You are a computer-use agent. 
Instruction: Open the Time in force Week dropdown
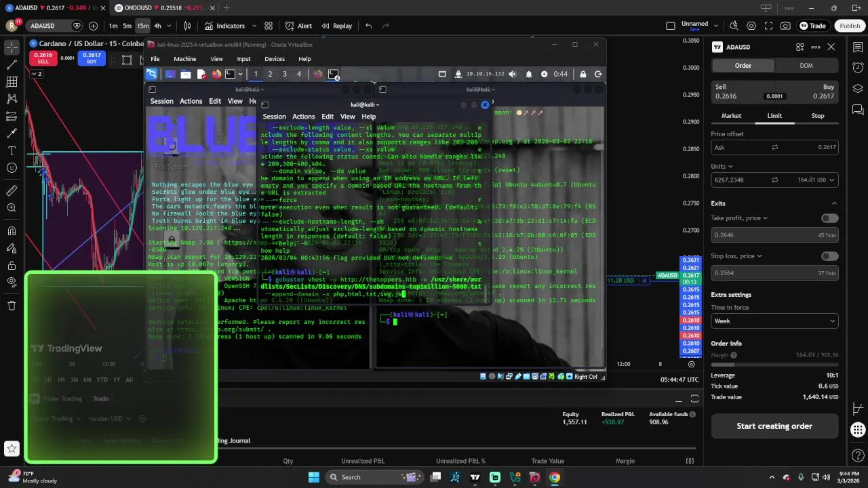[774, 321]
